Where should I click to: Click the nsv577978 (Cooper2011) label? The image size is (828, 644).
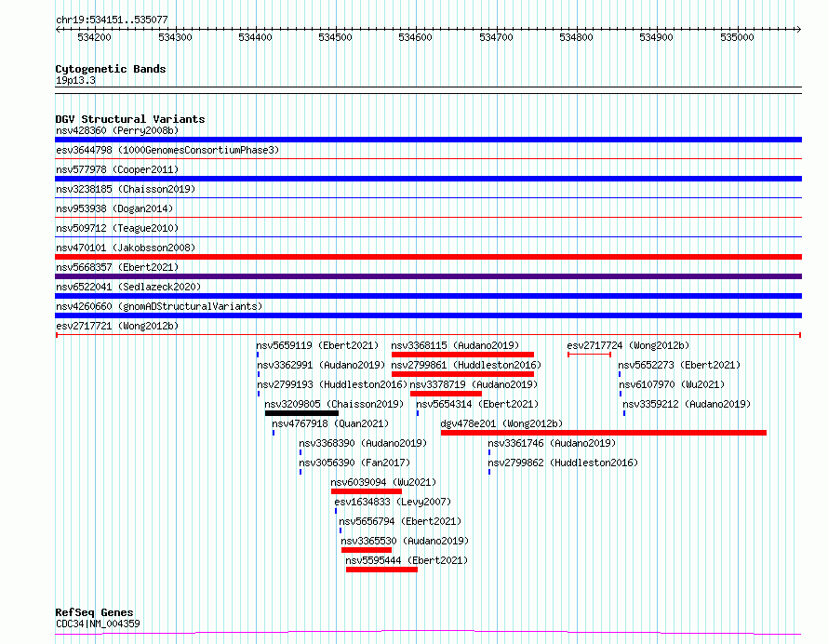click(117, 169)
